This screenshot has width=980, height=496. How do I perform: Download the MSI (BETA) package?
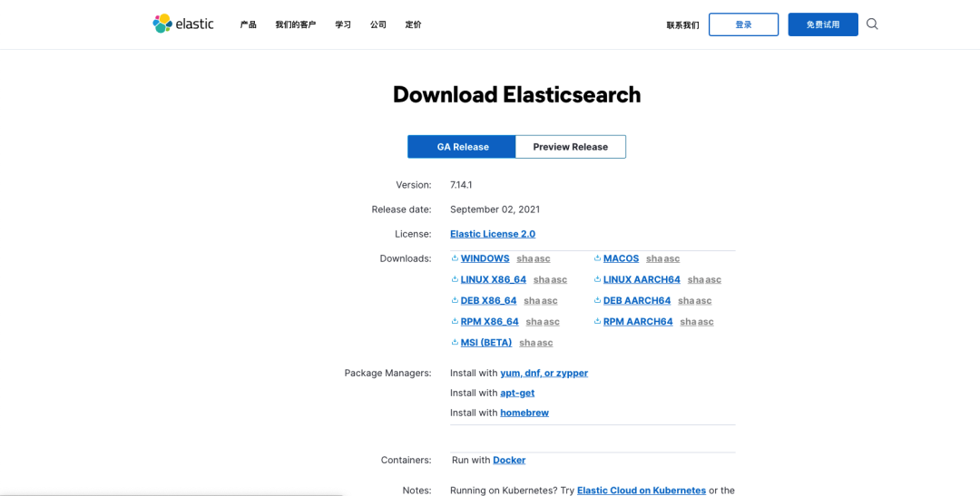coord(486,343)
